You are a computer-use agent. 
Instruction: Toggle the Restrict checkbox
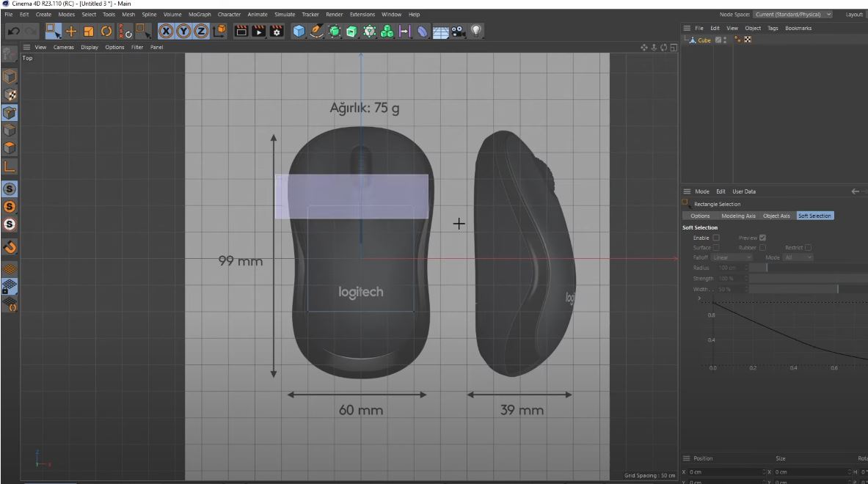click(x=809, y=248)
